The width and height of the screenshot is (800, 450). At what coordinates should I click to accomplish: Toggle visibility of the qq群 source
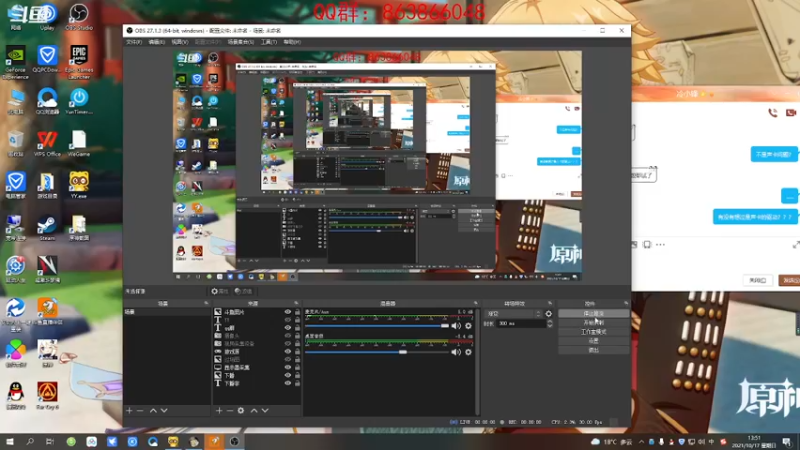coord(288,328)
